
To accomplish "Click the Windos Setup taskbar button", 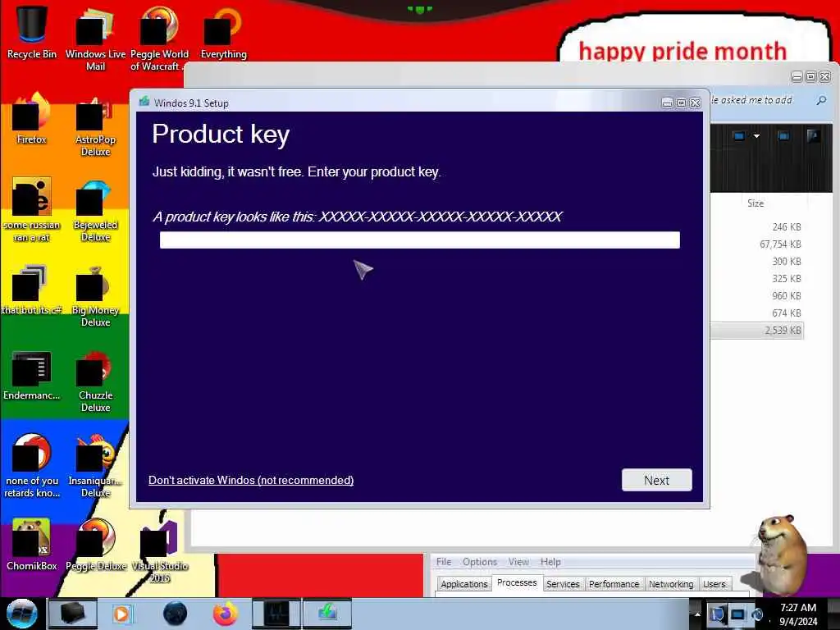I will [x=327, y=614].
